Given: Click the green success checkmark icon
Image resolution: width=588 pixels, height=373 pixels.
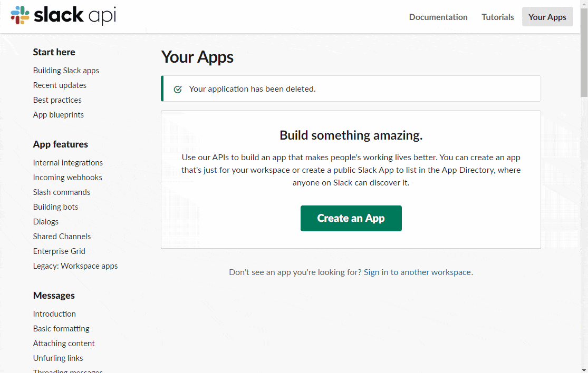Looking at the screenshot, I should click(x=178, y=89).
